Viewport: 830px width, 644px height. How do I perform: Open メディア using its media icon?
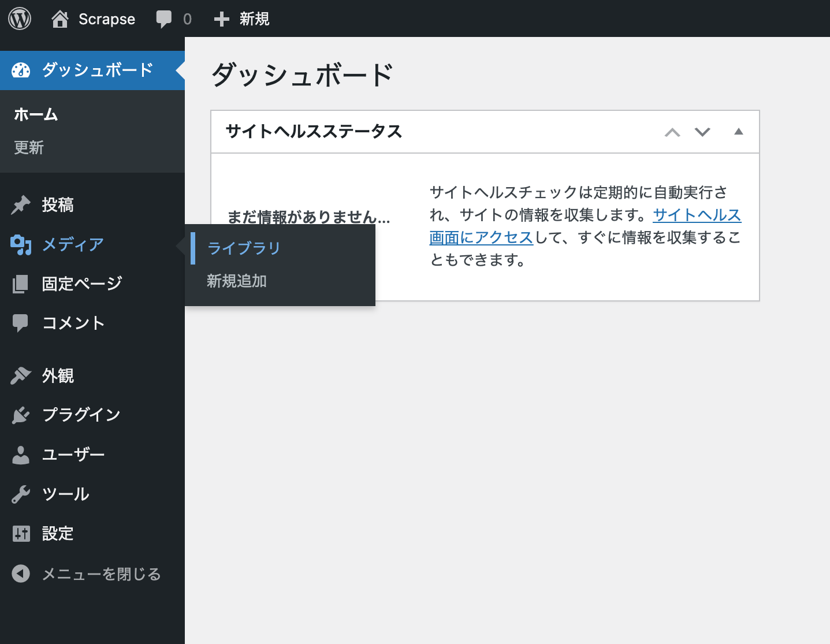[x=21, y=244]
